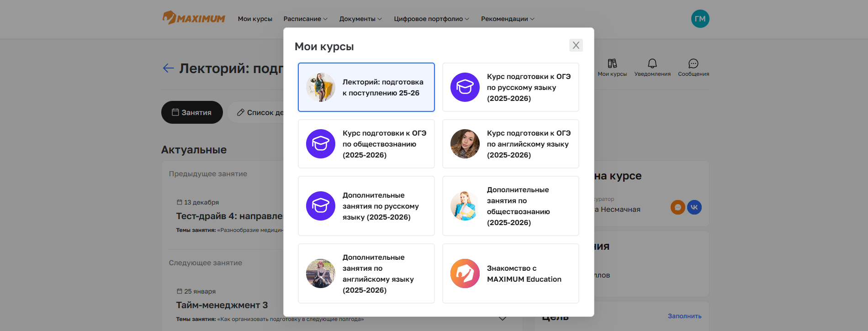The image size is (868, 331).
Task: Expand the Тайм-менеджмент 3 lesson chevron
Action: pyautogui.click(x=503, y=318)
